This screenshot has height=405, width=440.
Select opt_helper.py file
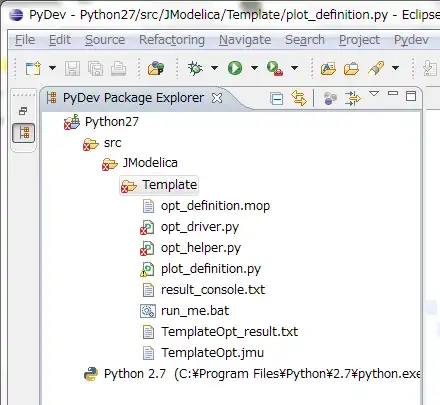pyautogui.click(x=201, y=248)
